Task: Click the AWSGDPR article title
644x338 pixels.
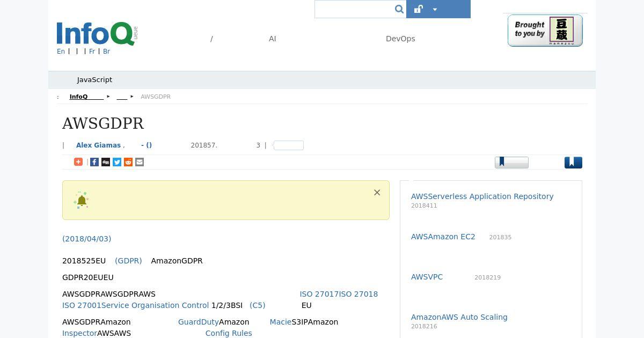Action: (x=103, y=123)
